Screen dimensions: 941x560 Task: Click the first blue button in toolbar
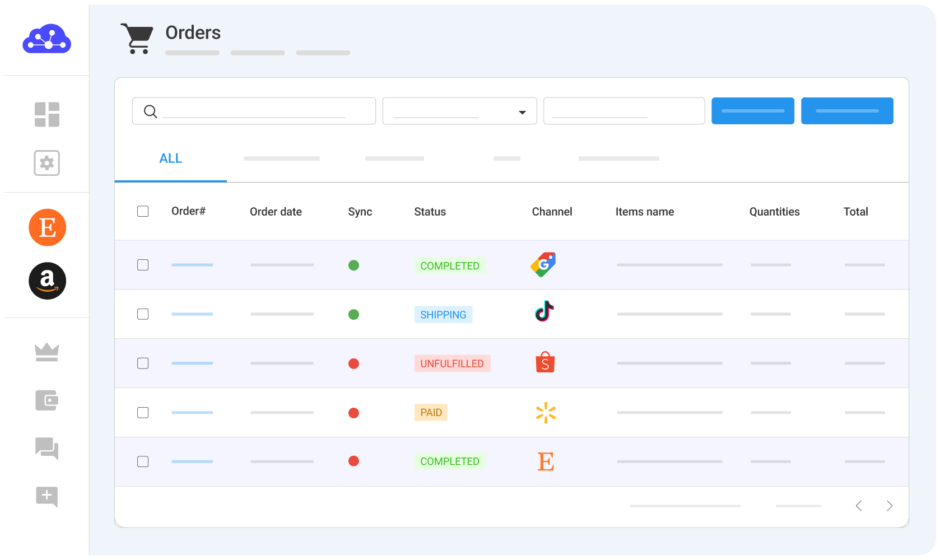pyautogui.click(x=752, y=111)
